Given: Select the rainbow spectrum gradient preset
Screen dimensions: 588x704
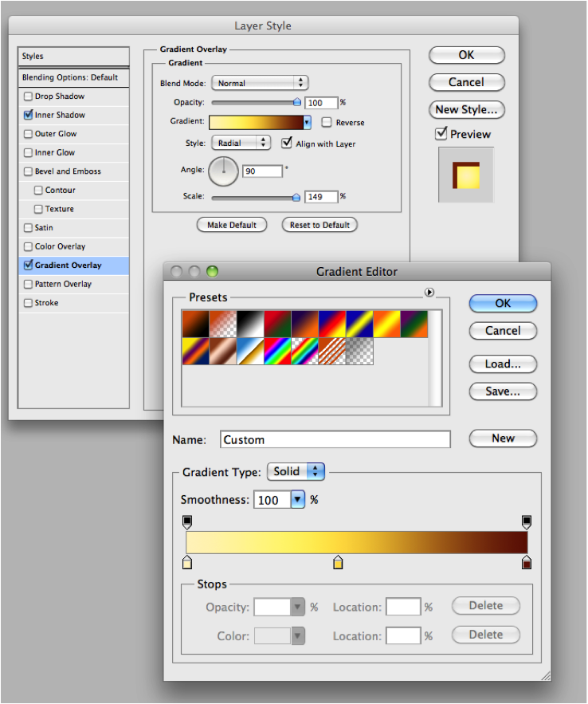Looking at the screenshot, I should (276, 351).
